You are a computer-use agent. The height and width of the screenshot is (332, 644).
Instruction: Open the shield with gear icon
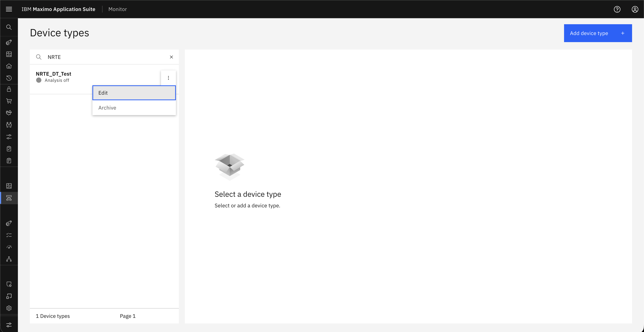(x=9, y=284)
